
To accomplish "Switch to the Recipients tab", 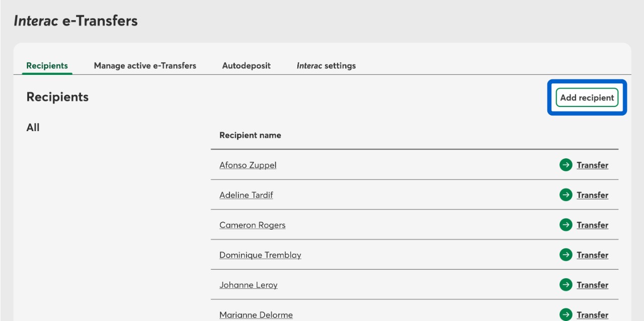I will [47, 66].
